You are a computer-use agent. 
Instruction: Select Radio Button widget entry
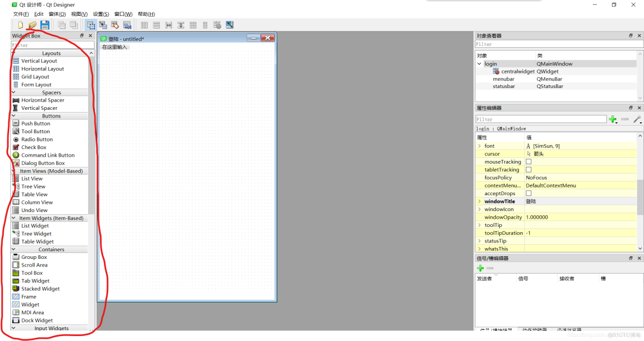(x=37, y=139)
